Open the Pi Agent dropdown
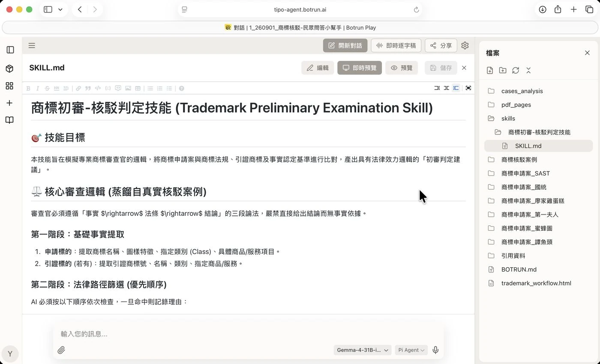 tap(411, 350)
